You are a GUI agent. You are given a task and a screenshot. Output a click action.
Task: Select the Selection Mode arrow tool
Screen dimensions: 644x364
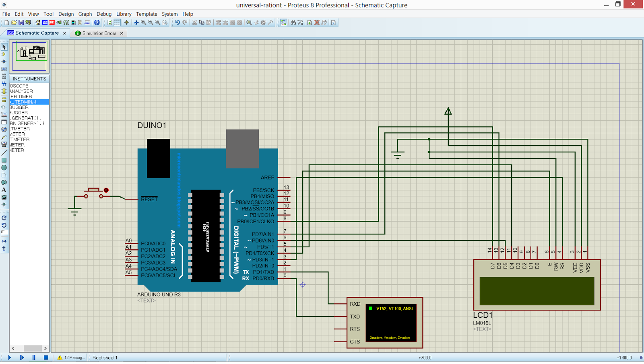pyautogui.click(x=4, y=47)
